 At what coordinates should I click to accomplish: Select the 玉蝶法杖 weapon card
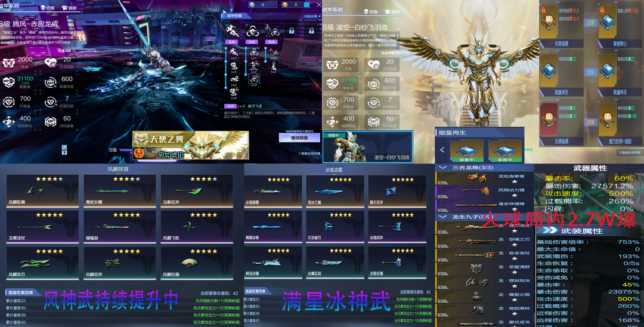(42, 227)
